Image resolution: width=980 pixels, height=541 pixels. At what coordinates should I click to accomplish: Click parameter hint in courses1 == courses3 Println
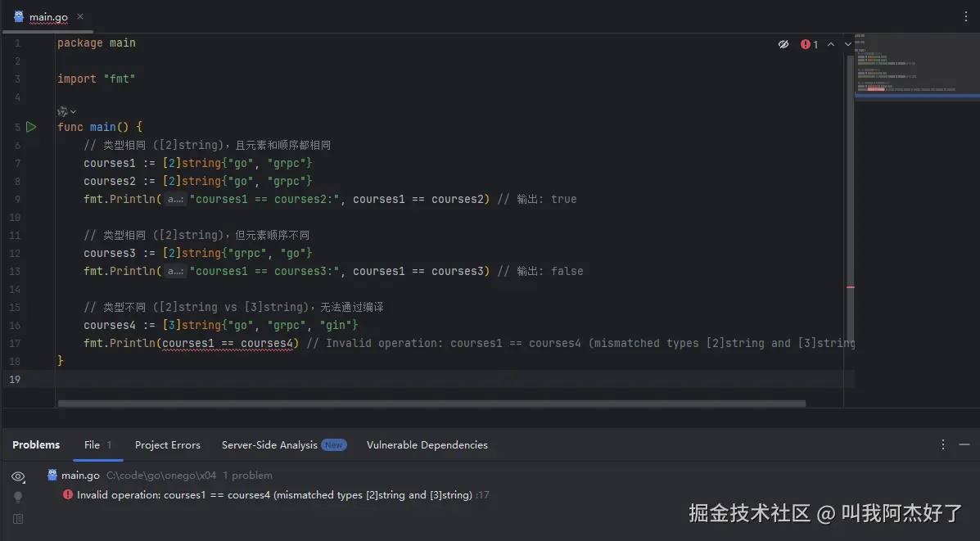(x=176, y=271)
